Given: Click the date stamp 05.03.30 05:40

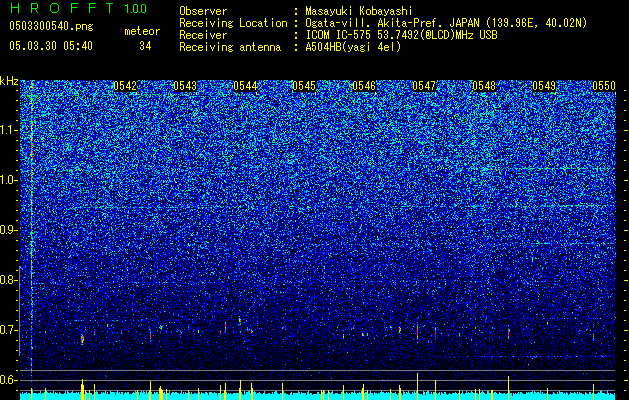Looking at the screenshot, I should (x=51, y=46).
